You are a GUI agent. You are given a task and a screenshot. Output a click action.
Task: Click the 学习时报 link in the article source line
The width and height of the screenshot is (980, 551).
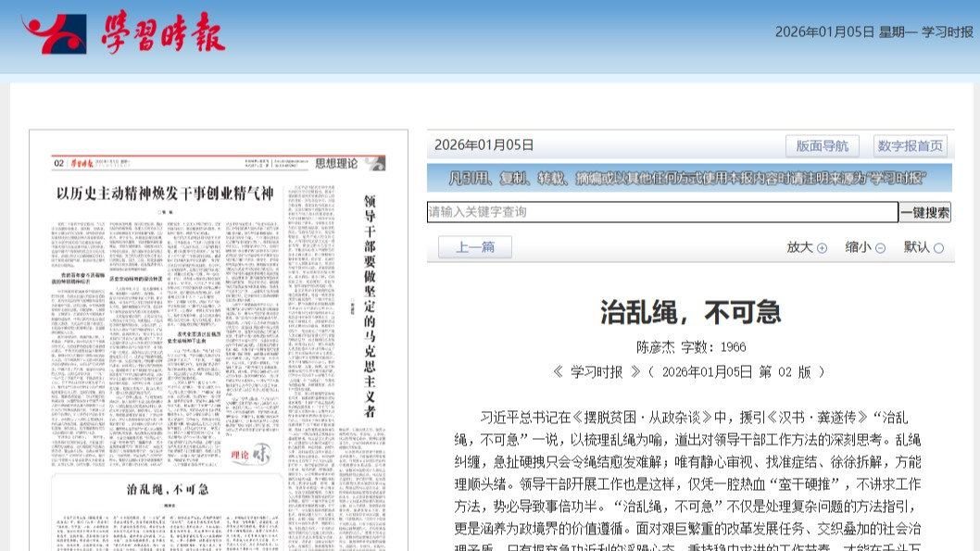coord(596,371)
